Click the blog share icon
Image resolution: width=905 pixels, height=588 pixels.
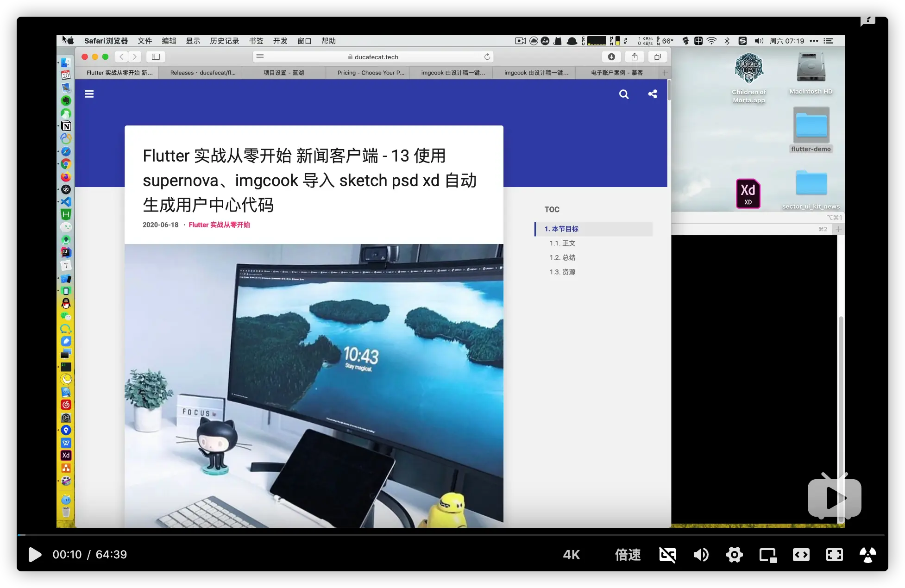pyautogui.click(x=653, y=94)
